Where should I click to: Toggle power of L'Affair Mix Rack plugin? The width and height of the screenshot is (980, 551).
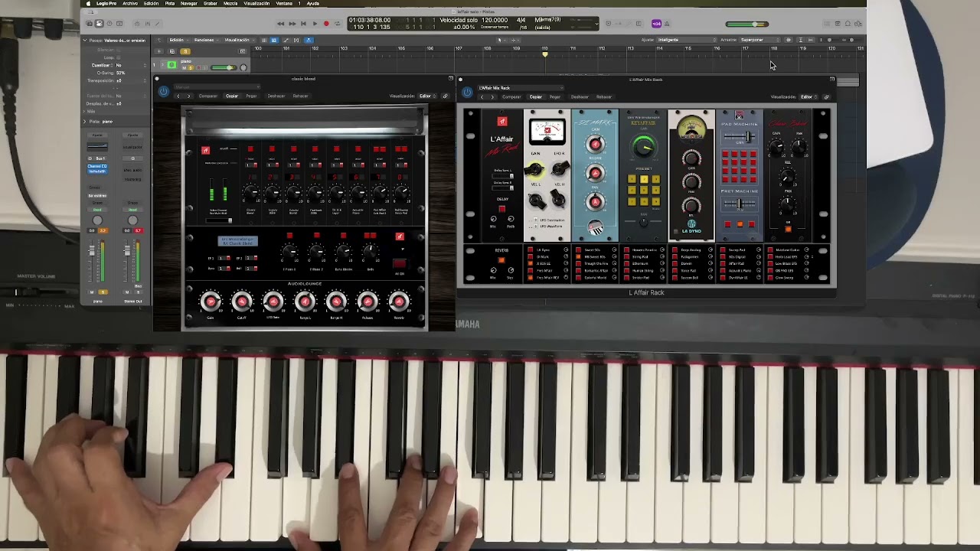click(467, 93)
